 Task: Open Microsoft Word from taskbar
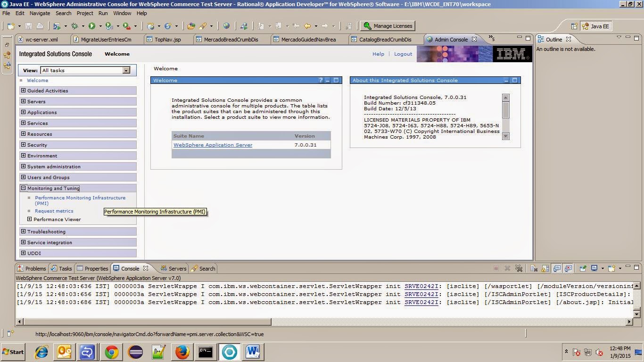(x=253, y=352)
